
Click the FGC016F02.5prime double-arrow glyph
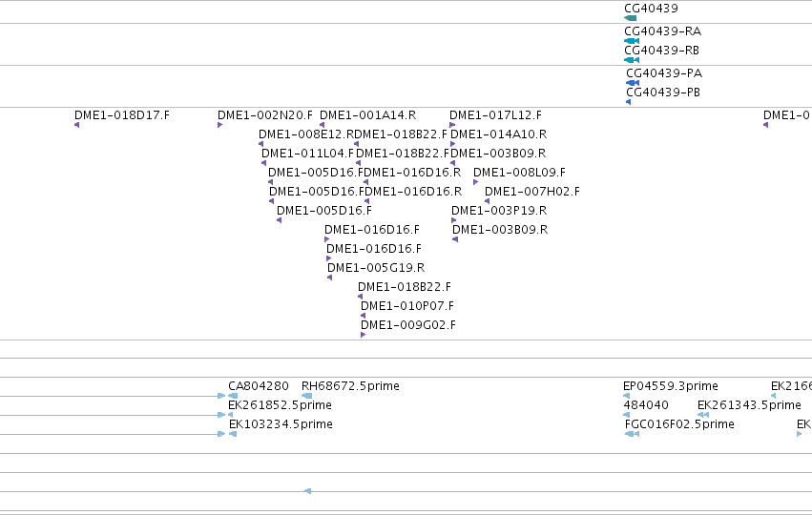coord(633,434)
